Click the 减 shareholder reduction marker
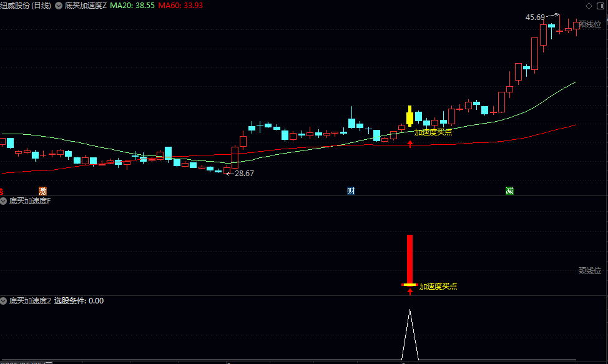This screenshot has height=364, width=608. tap(509, 190)
